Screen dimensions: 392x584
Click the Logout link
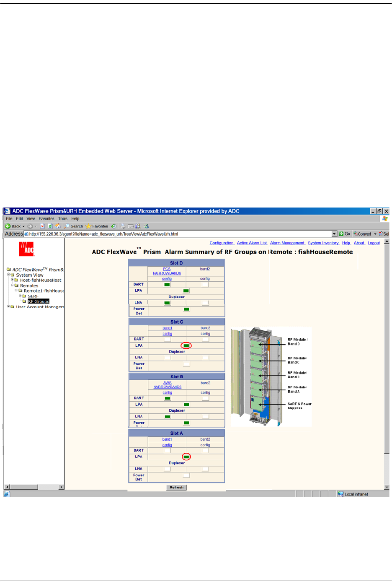(x=374, y=243)
